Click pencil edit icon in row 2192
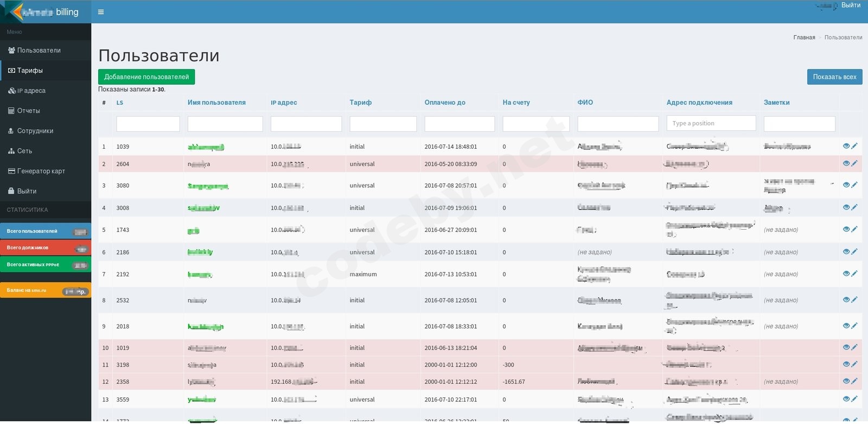 (x=854, y=274)
